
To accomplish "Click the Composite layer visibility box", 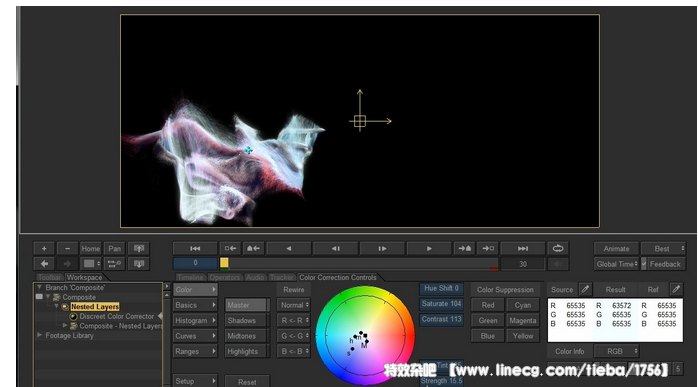I will click(39, 297).
